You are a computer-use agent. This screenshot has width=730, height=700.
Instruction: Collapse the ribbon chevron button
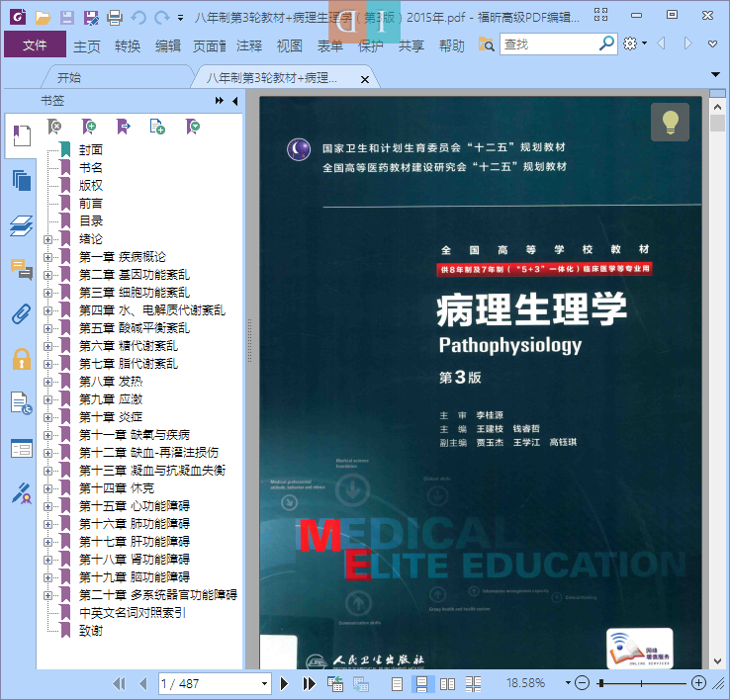712,44
